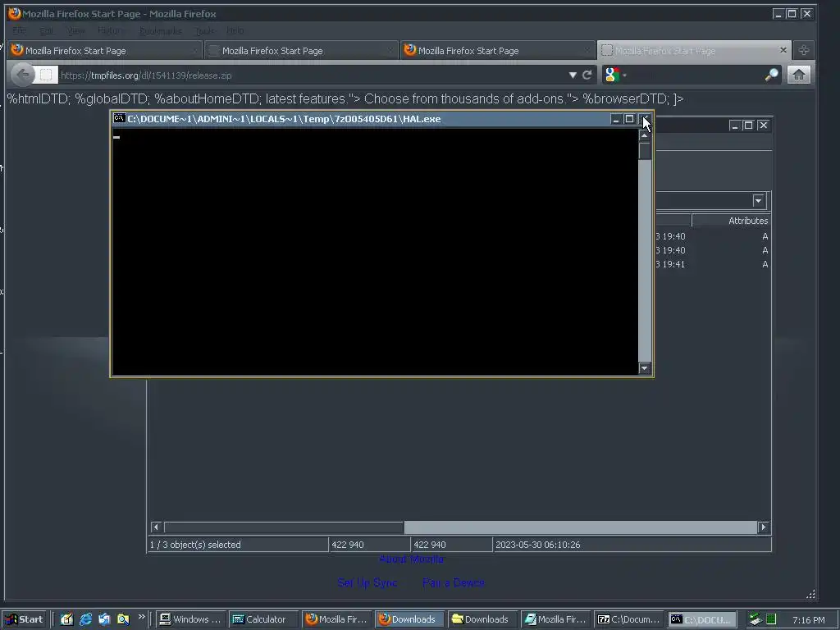The image size is (840, 630).
Task: Close the 7-Zip window behind the console
Action: pos(764,126)
